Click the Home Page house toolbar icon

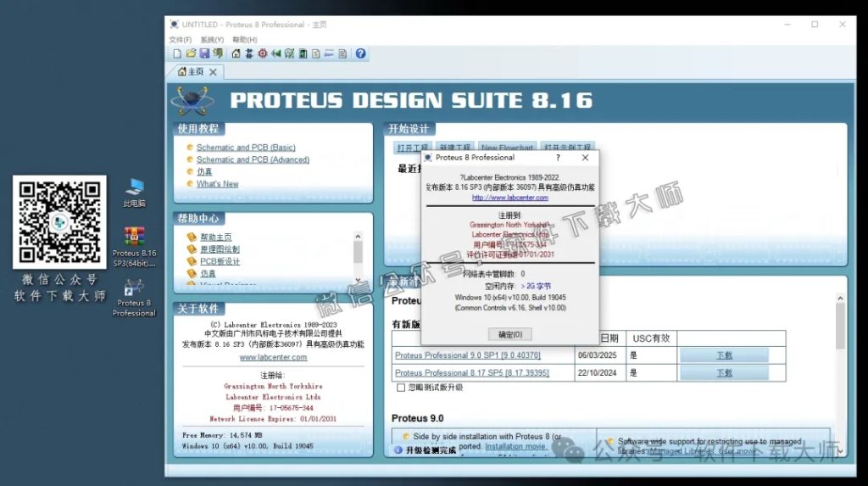coord(236,53)
